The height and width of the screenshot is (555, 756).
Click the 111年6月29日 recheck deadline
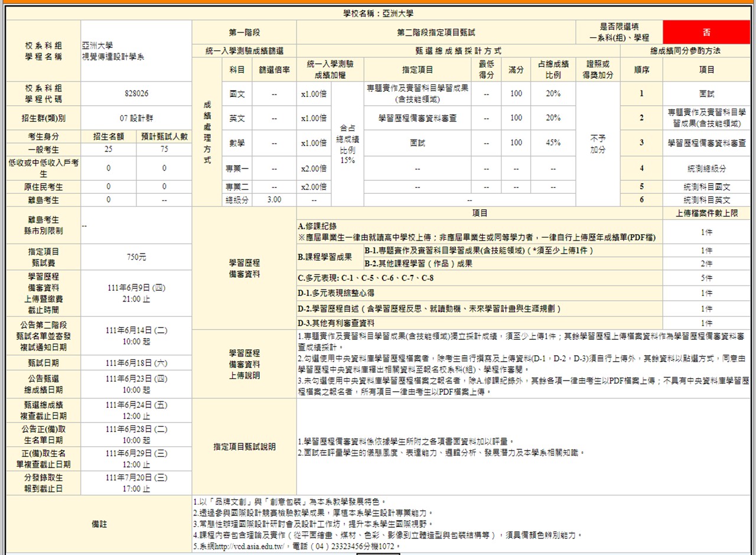(x=136, y=459)
